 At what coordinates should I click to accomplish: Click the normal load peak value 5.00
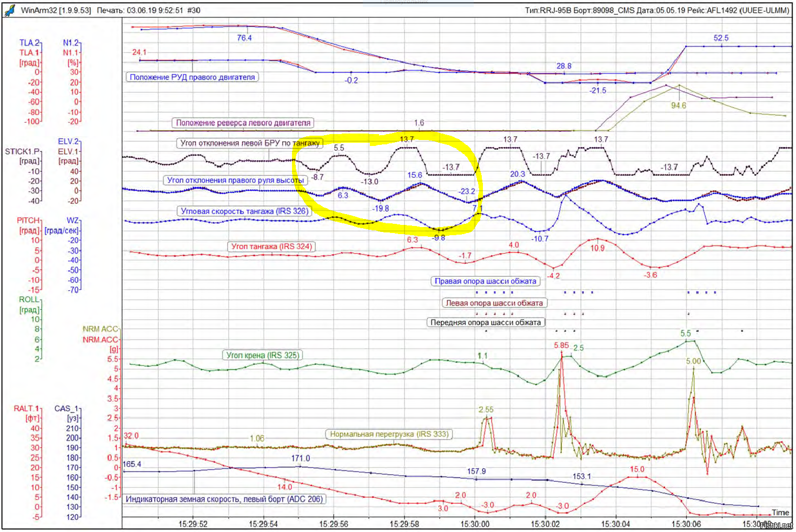[693, 361]
